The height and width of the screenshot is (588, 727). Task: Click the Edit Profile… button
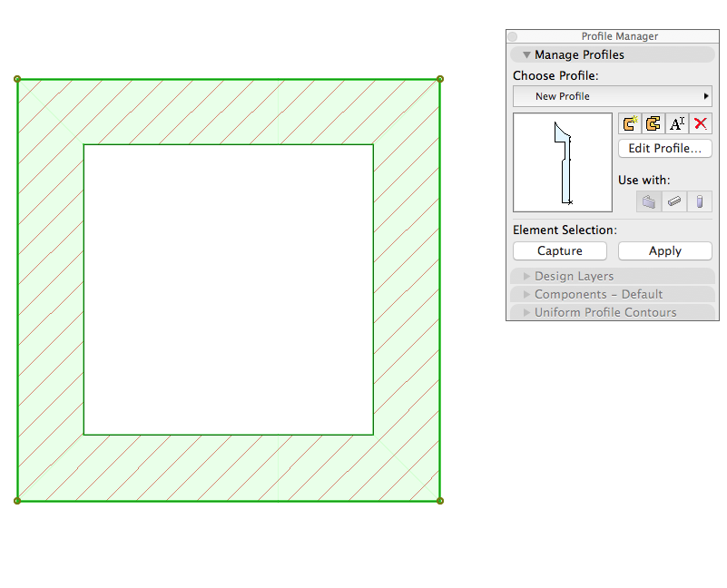(665, 149)
